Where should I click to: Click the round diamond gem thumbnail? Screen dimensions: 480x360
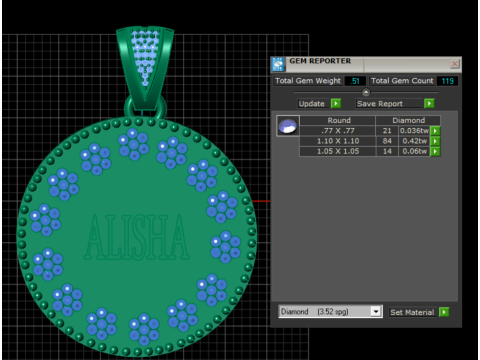tap(288, 126)
